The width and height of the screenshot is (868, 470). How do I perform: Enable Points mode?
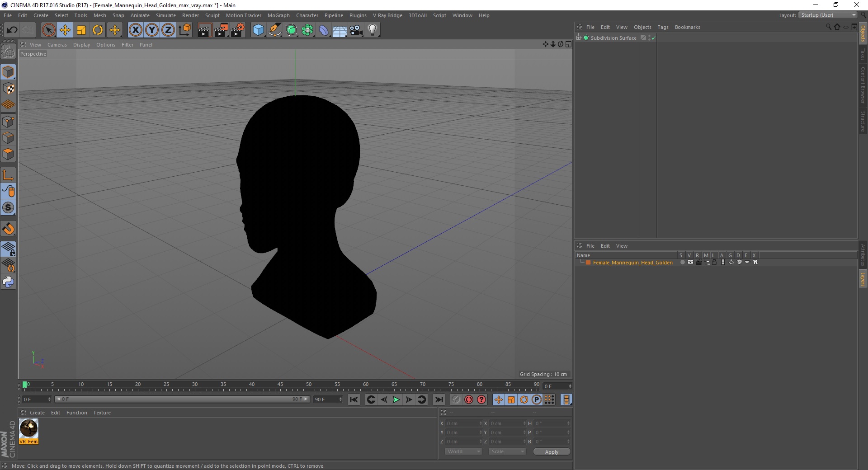click(x=8, y=121)
